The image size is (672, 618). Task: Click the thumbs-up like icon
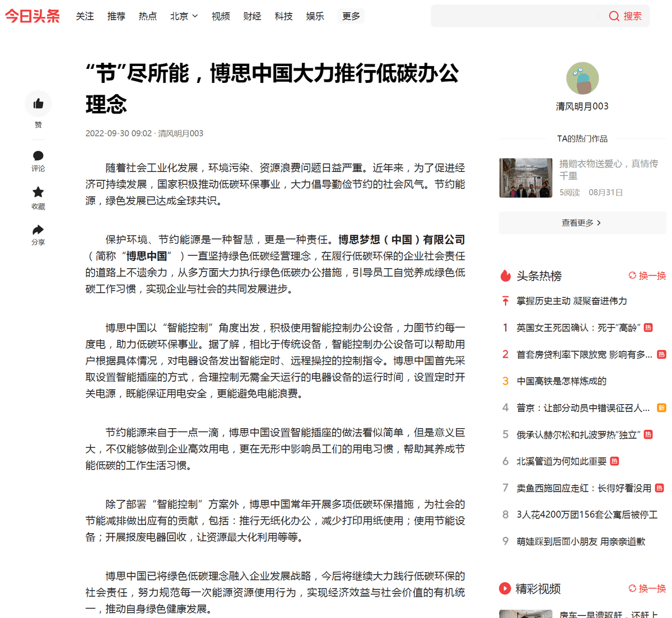(x=38, y=104)
